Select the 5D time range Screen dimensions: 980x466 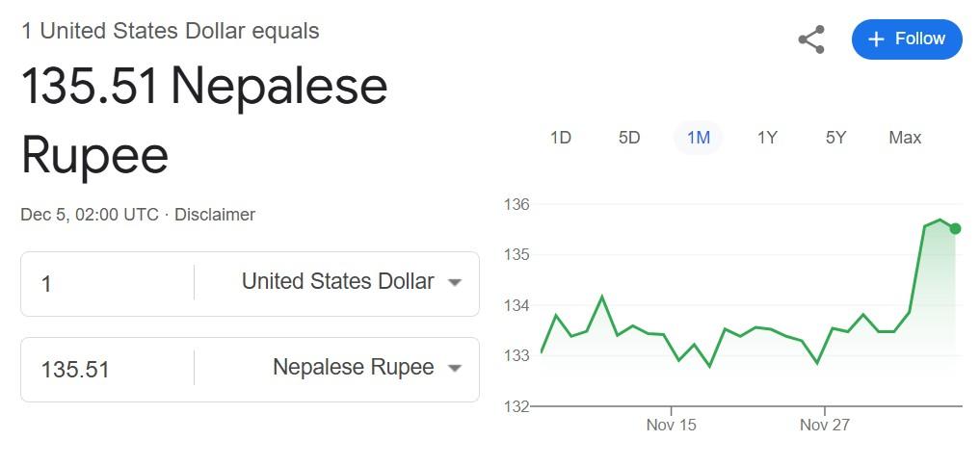click(x=629, y=138)
